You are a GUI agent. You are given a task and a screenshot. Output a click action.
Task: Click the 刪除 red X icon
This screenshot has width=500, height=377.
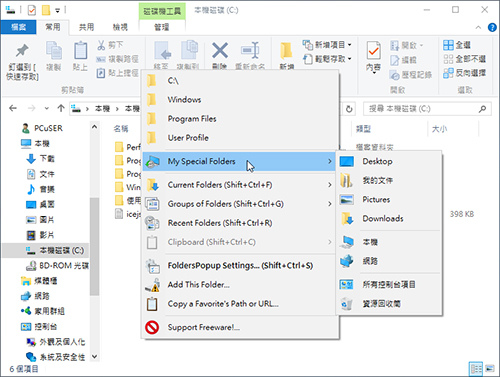pos(220,51)
